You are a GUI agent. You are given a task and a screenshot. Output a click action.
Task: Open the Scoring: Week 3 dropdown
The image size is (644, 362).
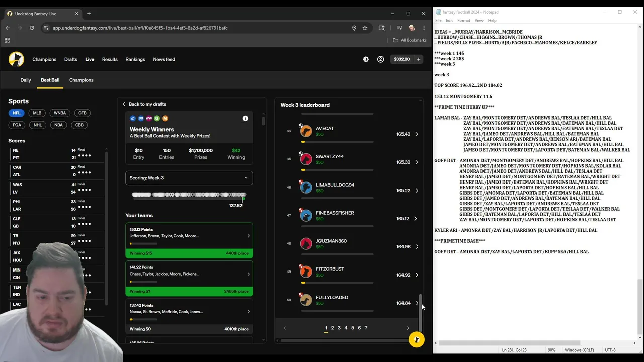(x=189, y=178)
